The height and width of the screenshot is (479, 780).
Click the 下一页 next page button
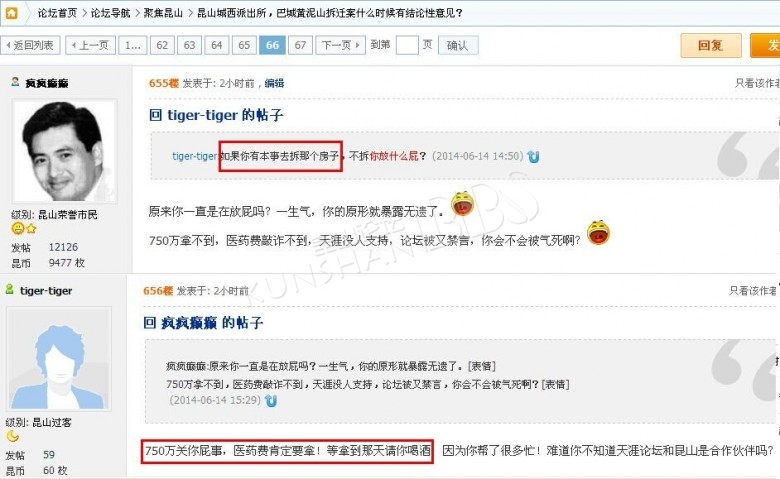tap(341, 45)
